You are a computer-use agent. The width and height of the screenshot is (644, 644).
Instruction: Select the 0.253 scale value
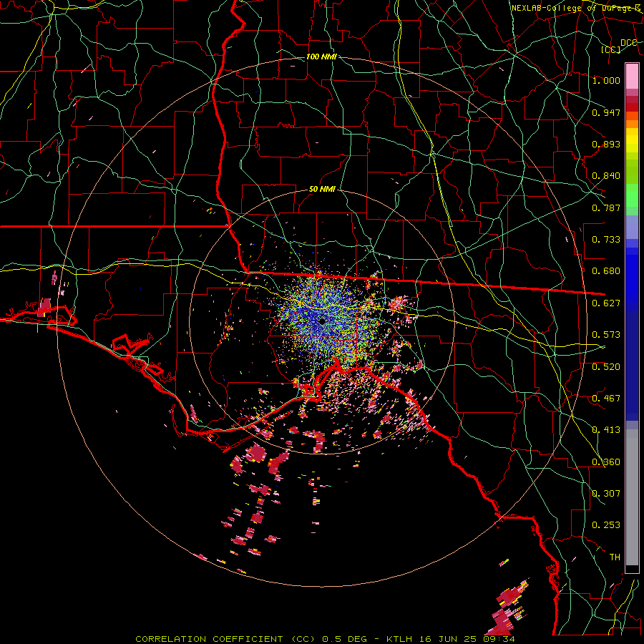click(606, 525)
